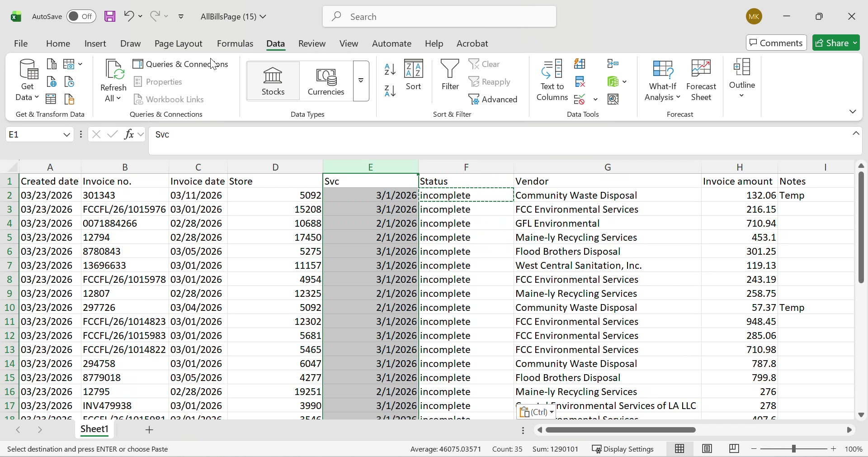
Task: Click the Sort A to Z icon
Action: pyautogui.click(x=390, y=70)
